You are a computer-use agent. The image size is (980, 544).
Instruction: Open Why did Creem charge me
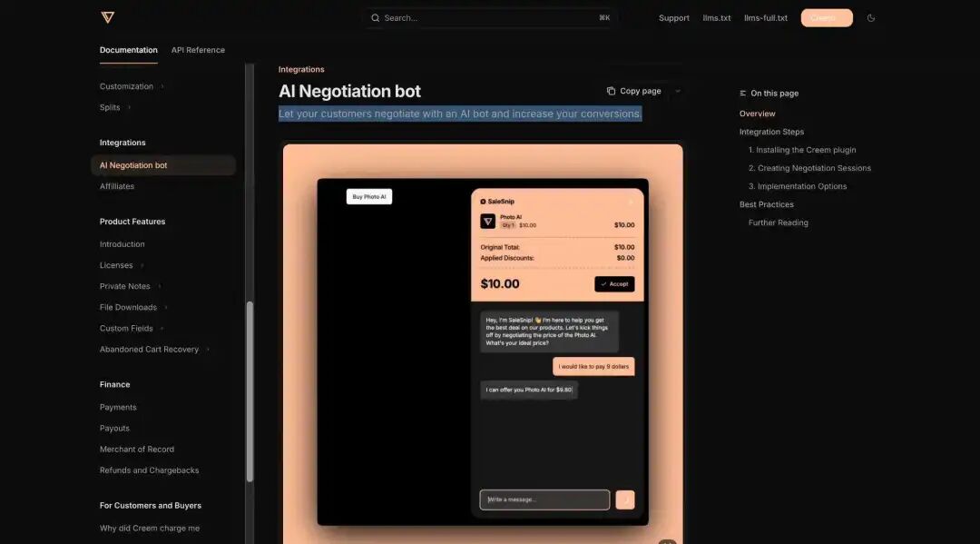coord(150,529)
